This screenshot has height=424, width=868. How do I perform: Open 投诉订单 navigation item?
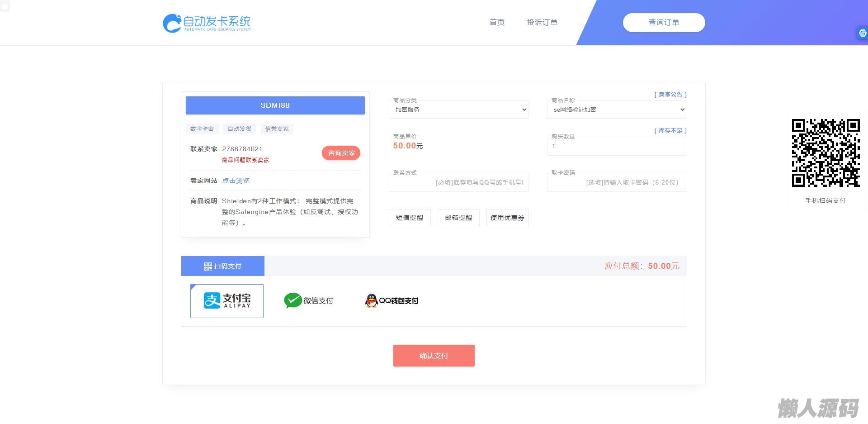[x=542, y=22]
